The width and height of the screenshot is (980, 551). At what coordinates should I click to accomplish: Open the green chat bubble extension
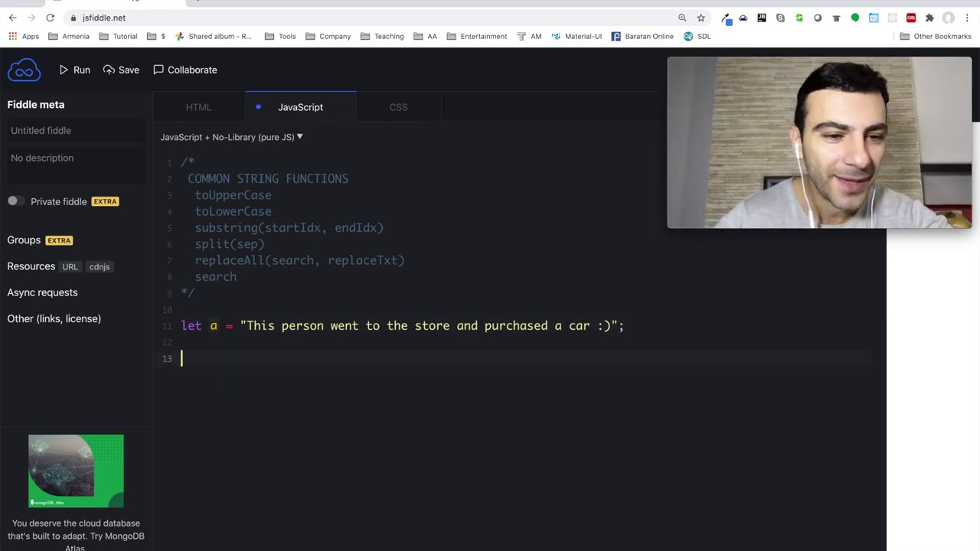855,18
